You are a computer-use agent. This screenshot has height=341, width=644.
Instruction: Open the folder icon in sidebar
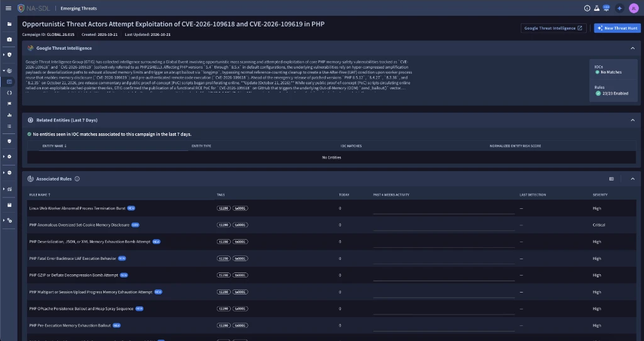pos(9,25)
